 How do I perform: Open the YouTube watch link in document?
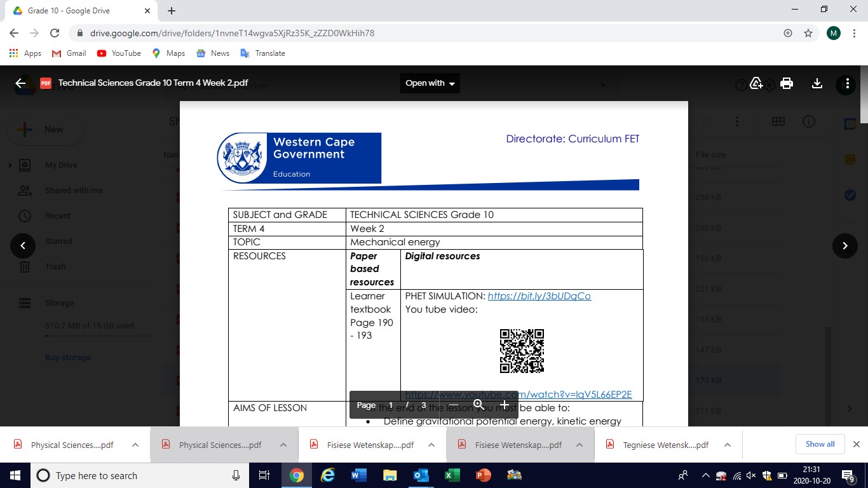coord(519,394)
